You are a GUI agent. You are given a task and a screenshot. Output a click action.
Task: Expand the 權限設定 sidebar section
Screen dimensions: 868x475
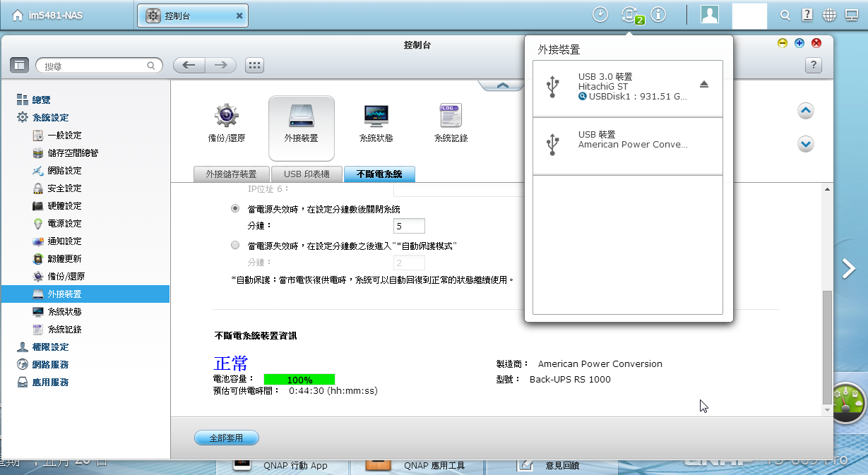50,347
